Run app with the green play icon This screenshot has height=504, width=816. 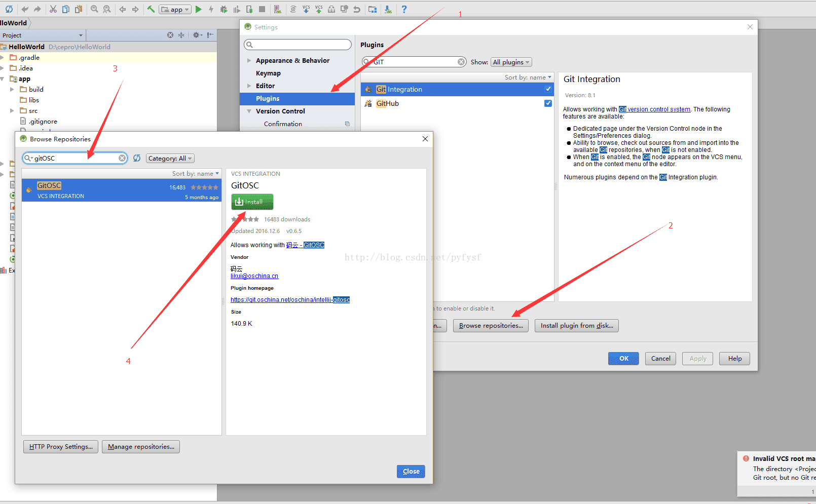pos(198,9)
